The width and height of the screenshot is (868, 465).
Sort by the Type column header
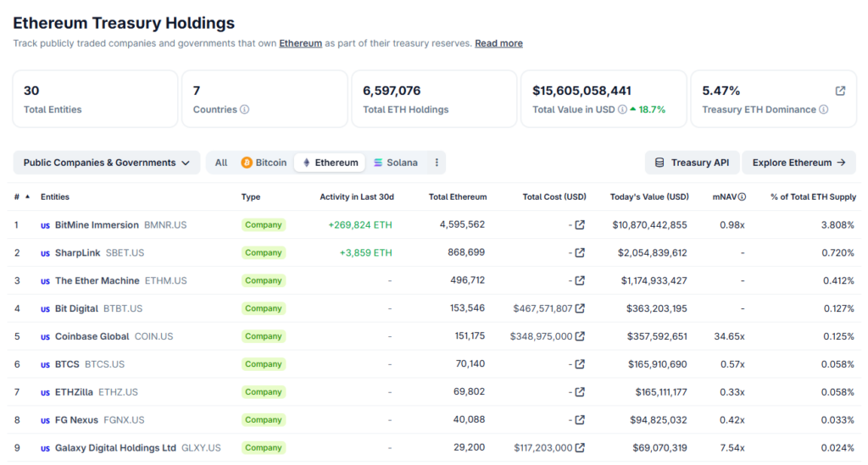tap(251, 197)
